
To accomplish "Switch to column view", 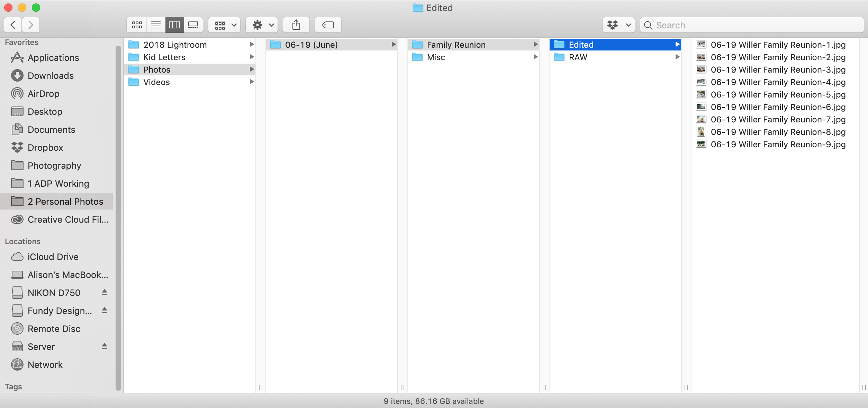I will [x=174, y=25].
